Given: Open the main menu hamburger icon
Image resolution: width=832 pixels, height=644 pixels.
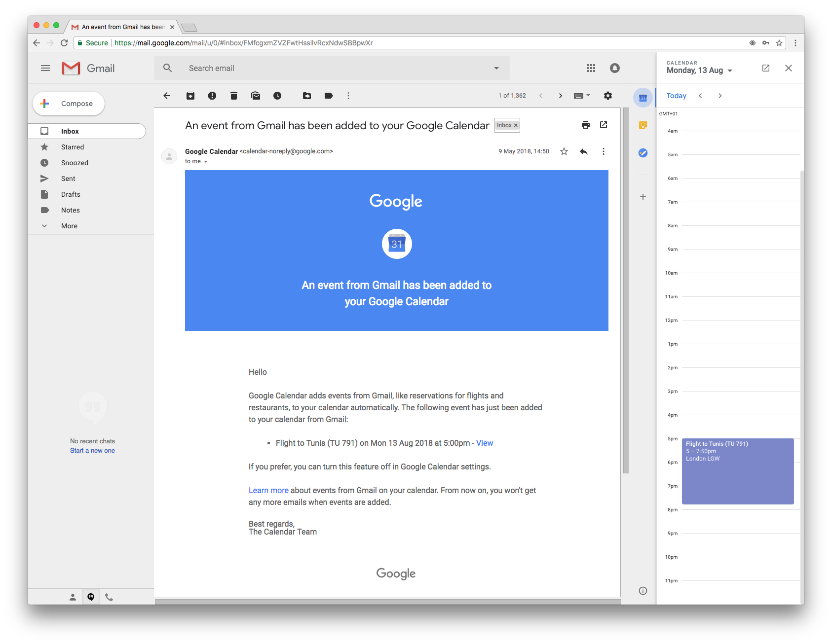Looking at the screenshot, I should click(x=45, y=68).
